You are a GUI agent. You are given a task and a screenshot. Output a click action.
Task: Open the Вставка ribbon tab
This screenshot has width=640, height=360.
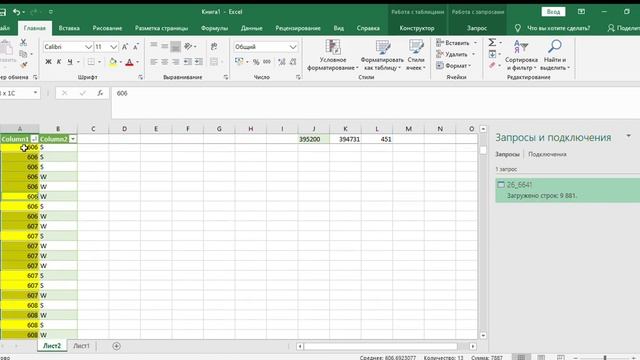69,28
